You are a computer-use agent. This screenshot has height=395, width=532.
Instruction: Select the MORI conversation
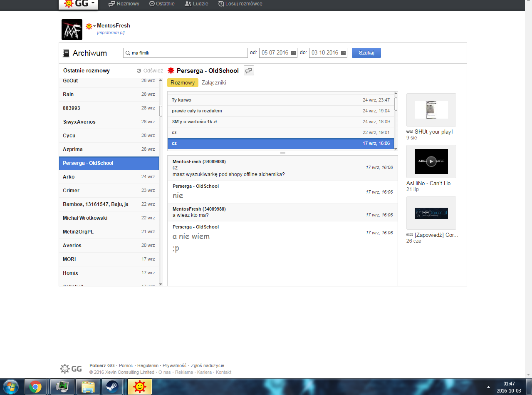[109, 259]
